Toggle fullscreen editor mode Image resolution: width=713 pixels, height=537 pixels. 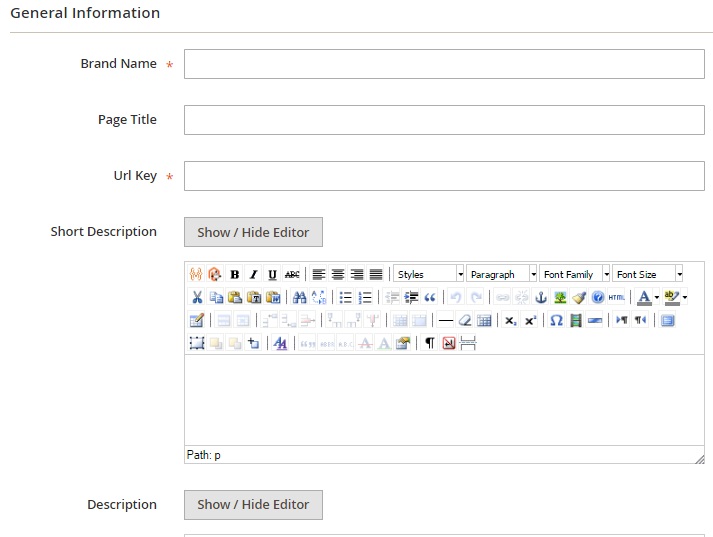668,320
